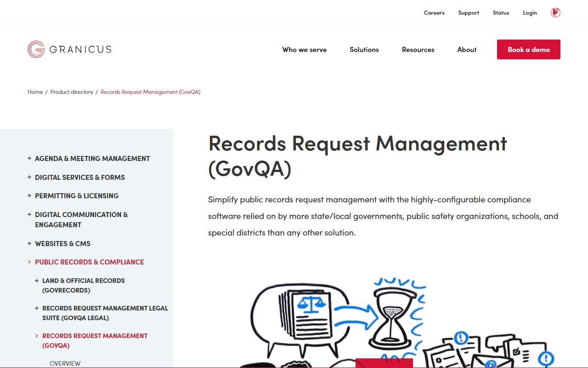The height and width of the screenshot is (368, 588).
Task: Click the Granicus logo icon
Action: [36, 49]
